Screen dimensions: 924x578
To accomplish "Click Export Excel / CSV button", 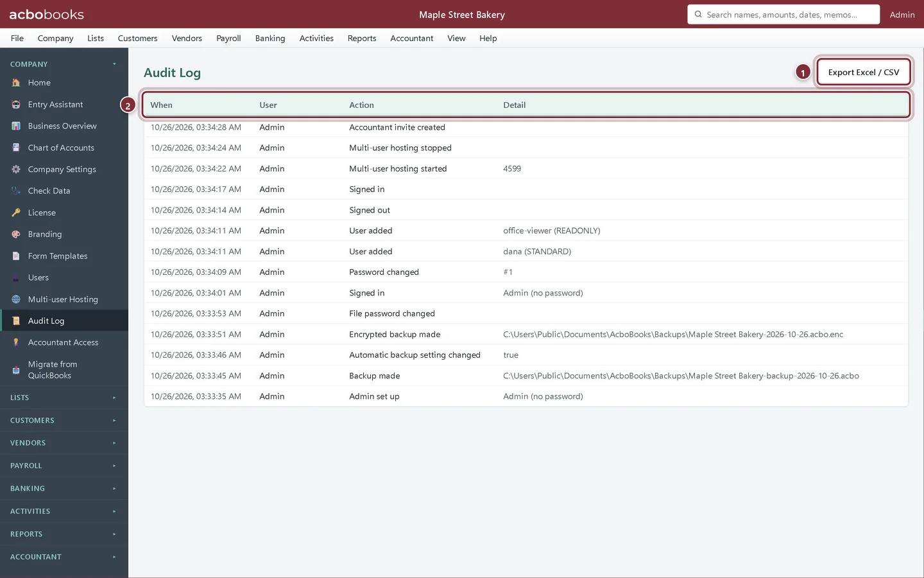I will pos(864,73).
